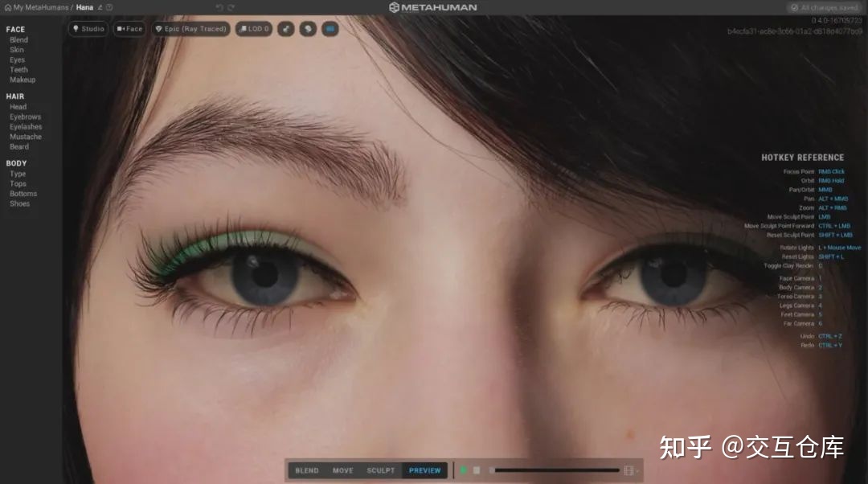The height and width of the screenshot is (484, 868).
Task: Open the Face camera selector dropdown
Action: pos(129,29)
